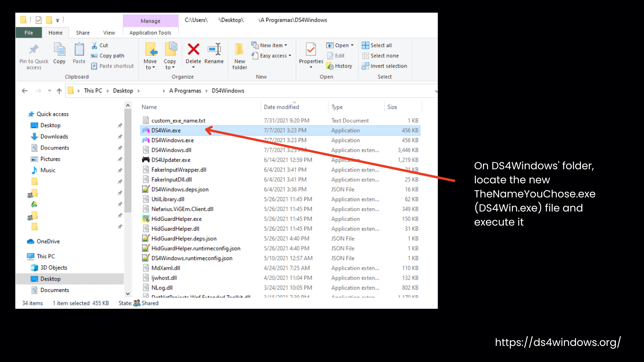Choose Copy path in the ribbon

(108, 56)
